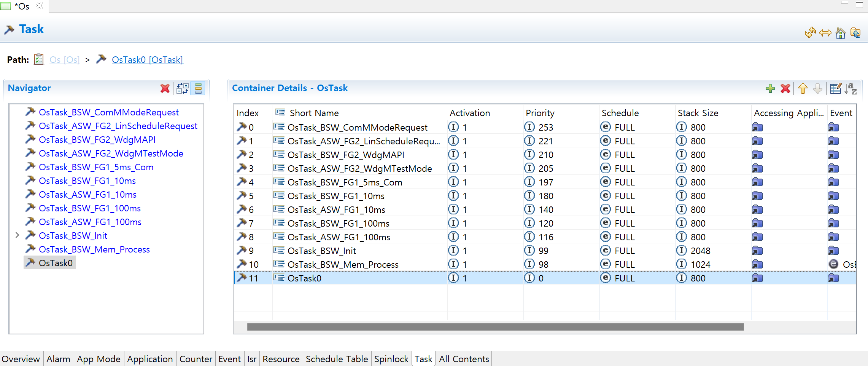Click hammer icon in index 5 row

coord(242,195)
